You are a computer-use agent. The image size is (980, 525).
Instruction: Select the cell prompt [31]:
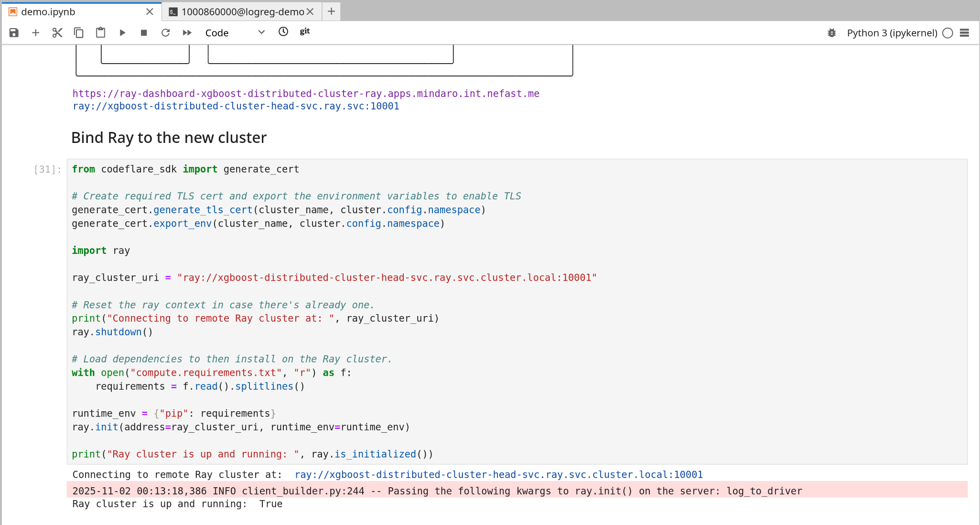(x=48, y=169)
